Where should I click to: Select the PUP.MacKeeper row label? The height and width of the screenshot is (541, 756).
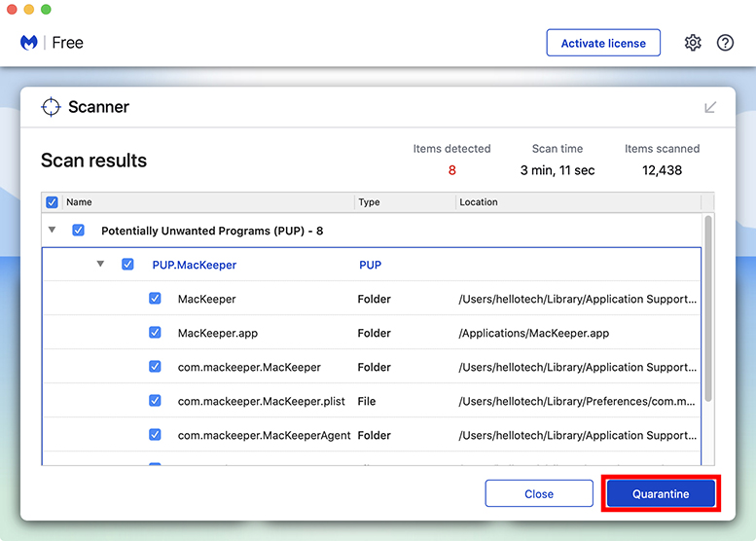tap(195, 265)
